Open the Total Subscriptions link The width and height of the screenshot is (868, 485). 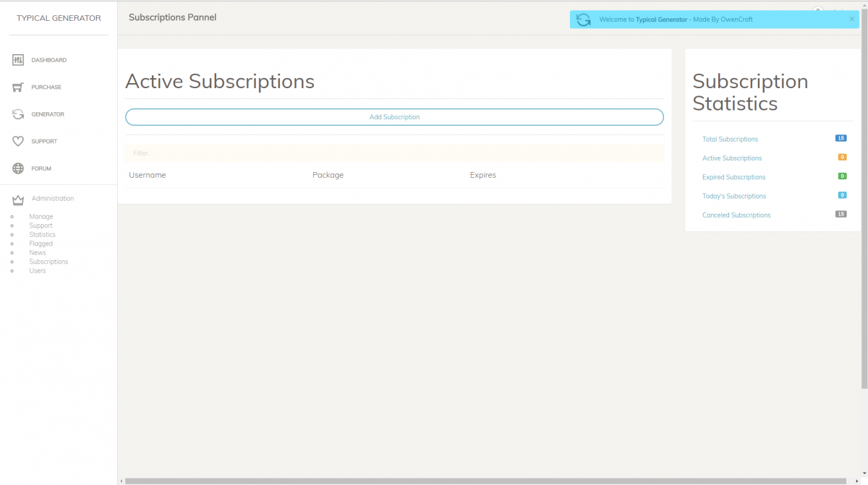pyautogui.click(x=730, y=139)
